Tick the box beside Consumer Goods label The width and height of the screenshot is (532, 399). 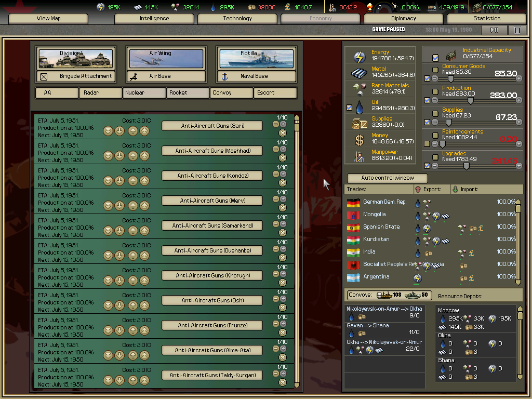point(435,70)
